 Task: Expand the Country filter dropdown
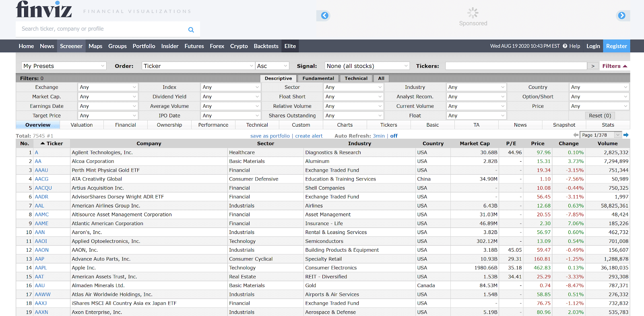[599, 87]
